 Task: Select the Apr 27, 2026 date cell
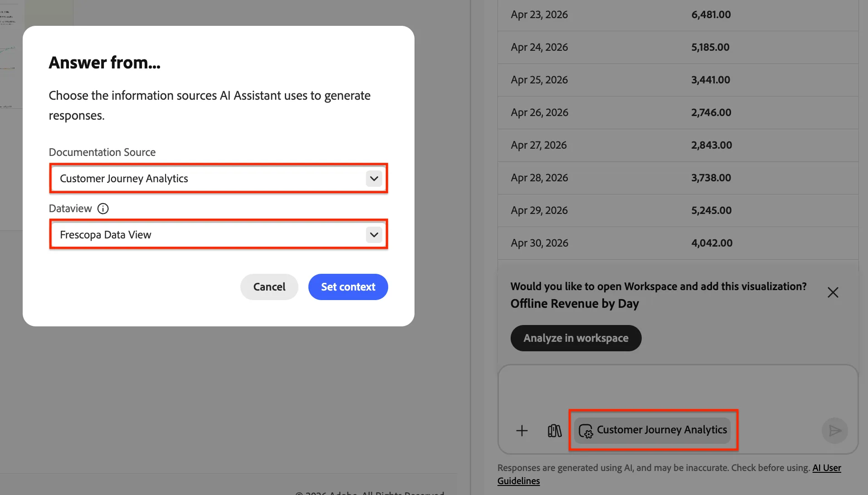539,145
